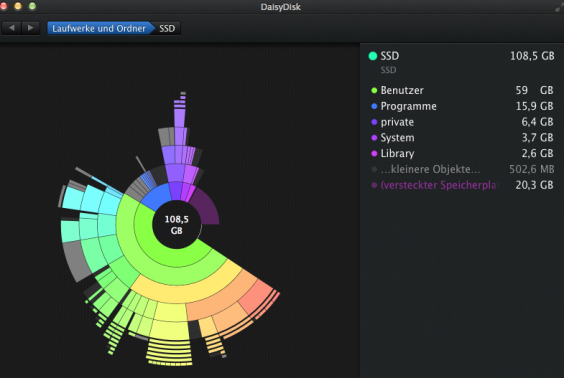Viewport: 564px width, 378px height.
Task: Click the 15,9 GB size value
Action: click(535, 106)
